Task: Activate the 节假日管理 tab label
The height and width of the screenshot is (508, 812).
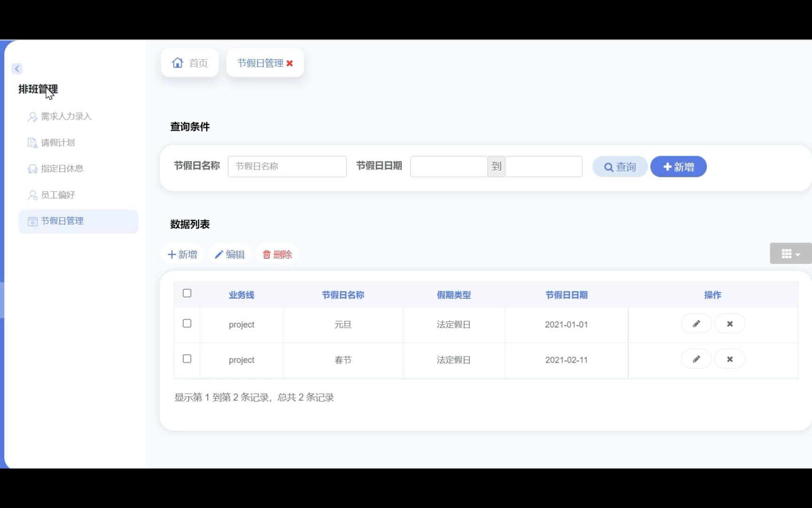Action: coord(260,63)
